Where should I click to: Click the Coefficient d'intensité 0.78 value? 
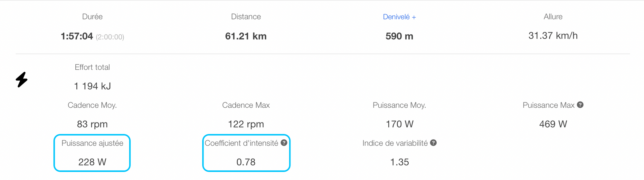point(246,162)
